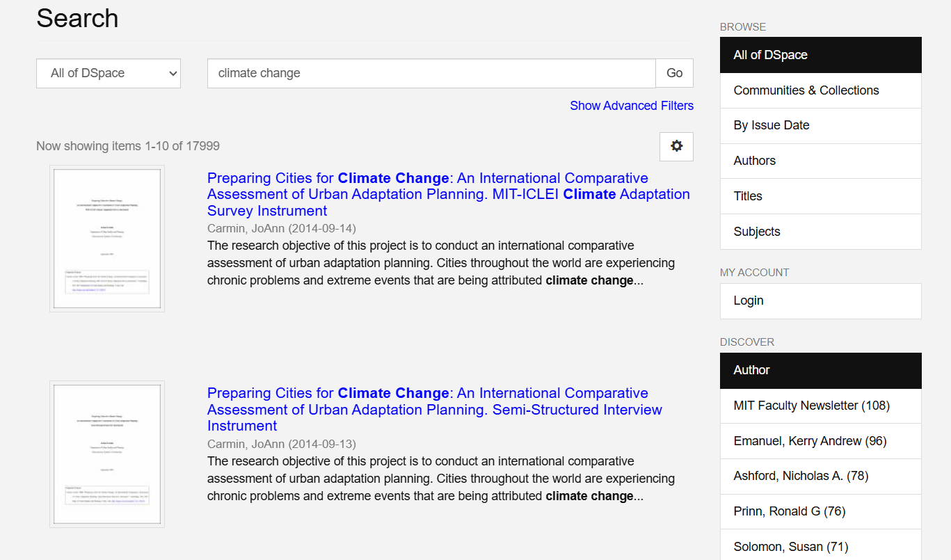Select All of DSpace in Browse sidebar
Image resolution: width=951 pixels, height=560 pixels.
(820, 55)
